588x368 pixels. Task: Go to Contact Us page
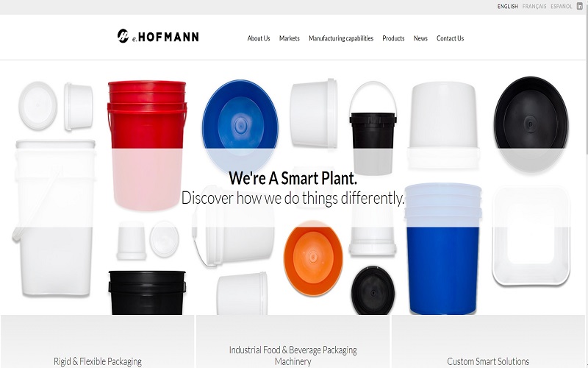coord(451,38)
